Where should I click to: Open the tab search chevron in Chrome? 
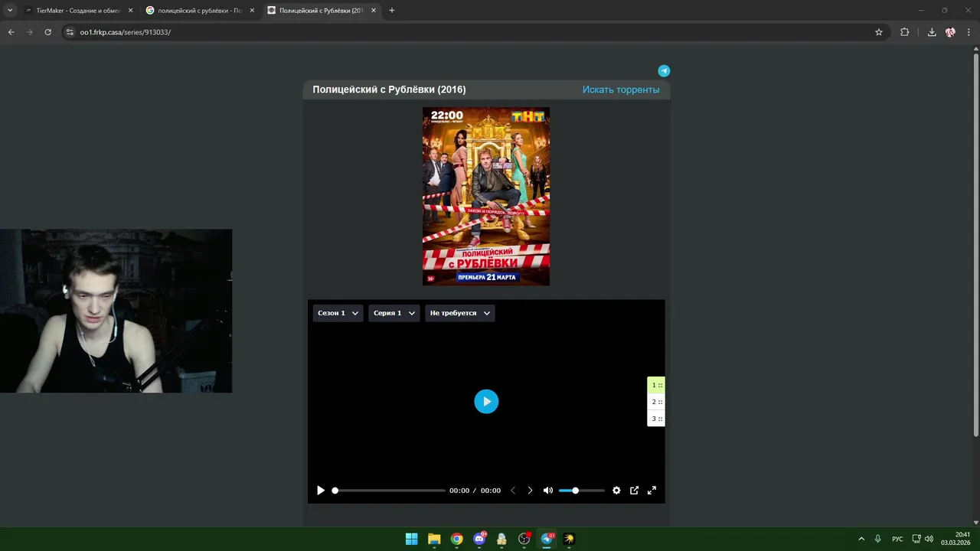coord(10,11)
